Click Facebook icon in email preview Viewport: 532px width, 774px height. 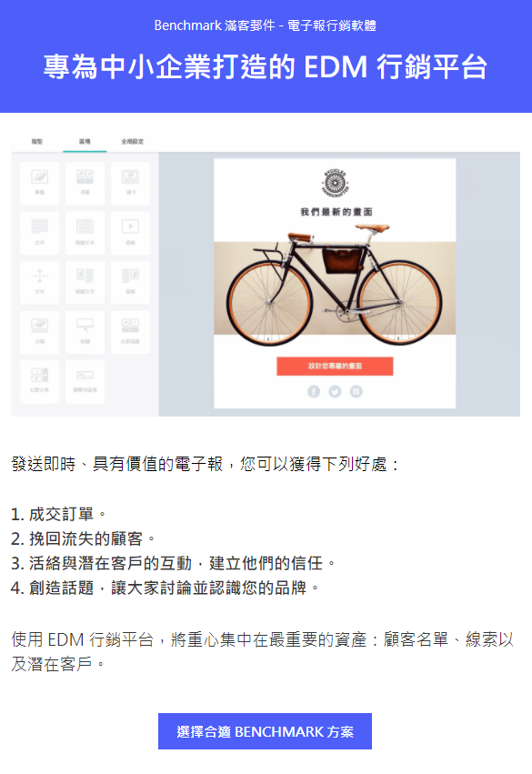coord(314,391)
